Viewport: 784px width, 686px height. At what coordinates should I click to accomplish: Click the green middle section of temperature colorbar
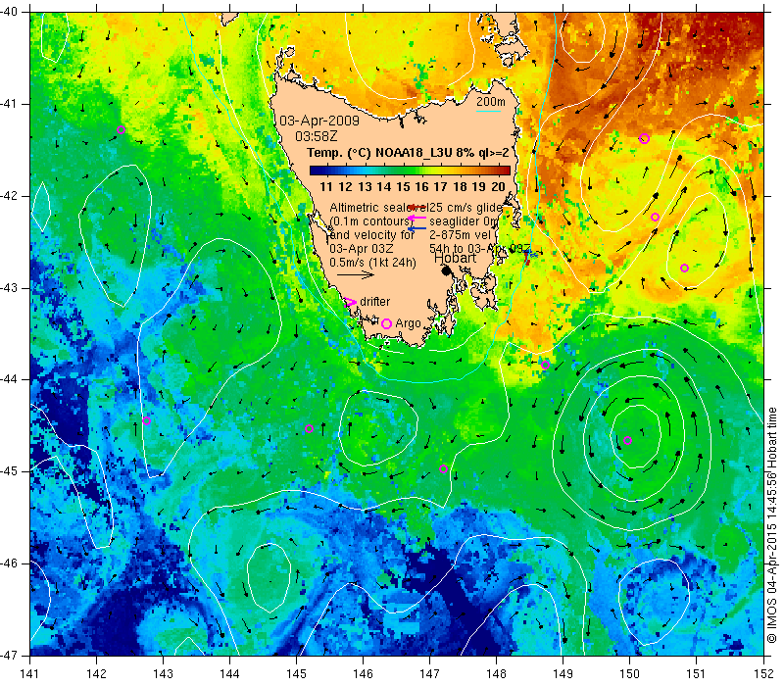pyautogui.click(x=405, y=171)
